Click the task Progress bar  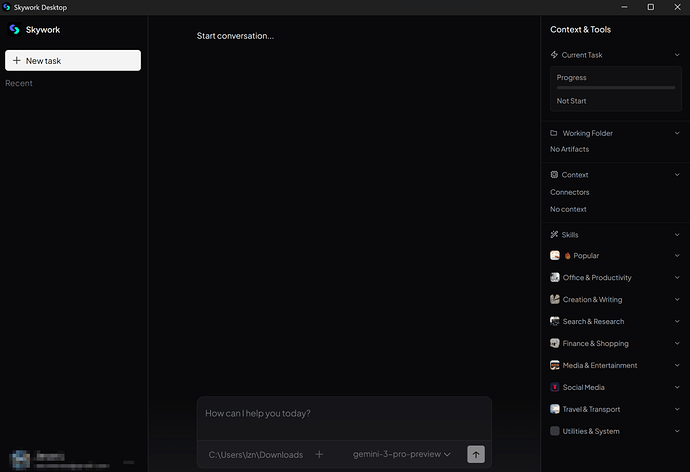tap(615, 88)
